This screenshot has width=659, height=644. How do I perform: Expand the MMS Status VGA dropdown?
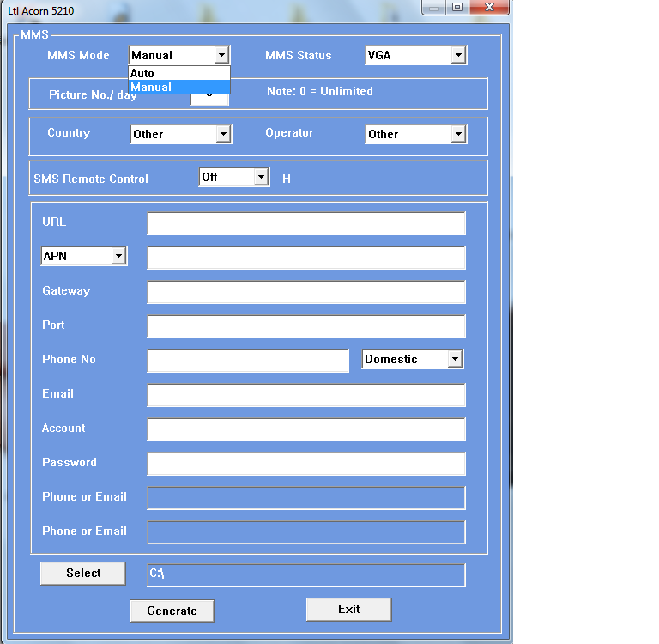(458, 55)
